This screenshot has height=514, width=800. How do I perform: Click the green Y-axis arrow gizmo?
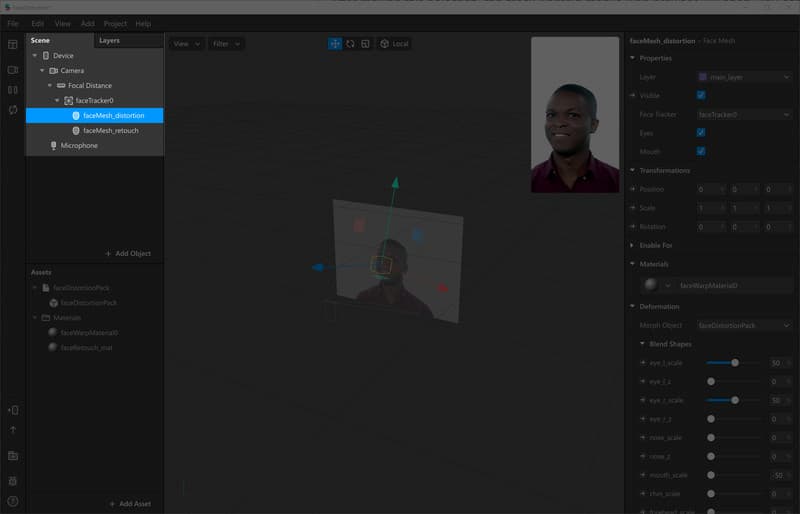click(395, 183)
